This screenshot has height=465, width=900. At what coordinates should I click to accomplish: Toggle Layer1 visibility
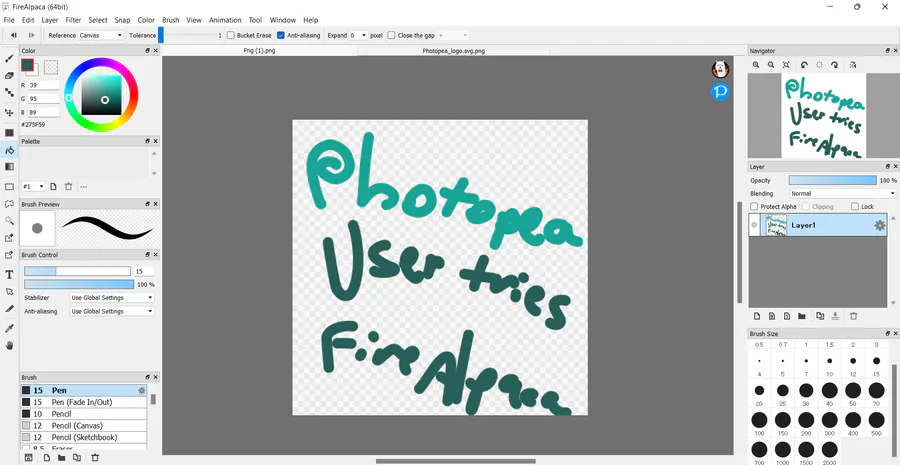pyautogui.click(x=754, y=226)
